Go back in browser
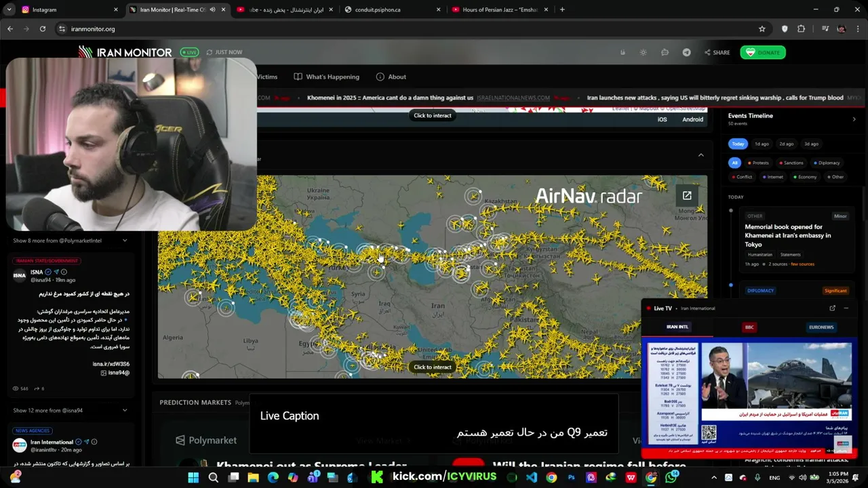The width and height of the screenshot is (868, 488). (x=9, y=28)
